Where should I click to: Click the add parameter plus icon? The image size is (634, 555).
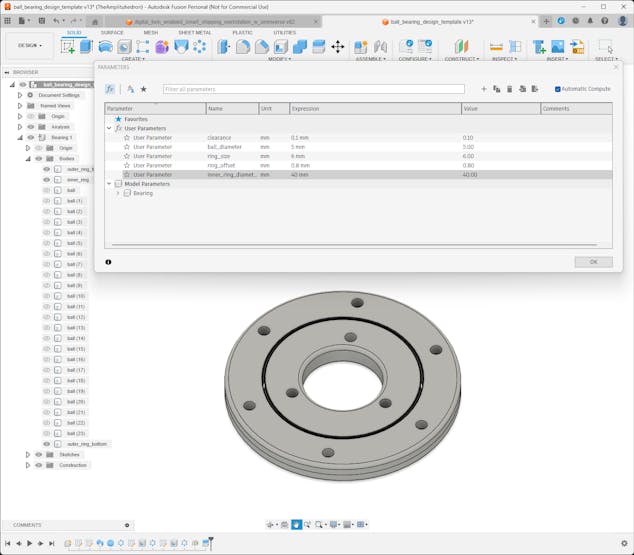coord(484,89)
